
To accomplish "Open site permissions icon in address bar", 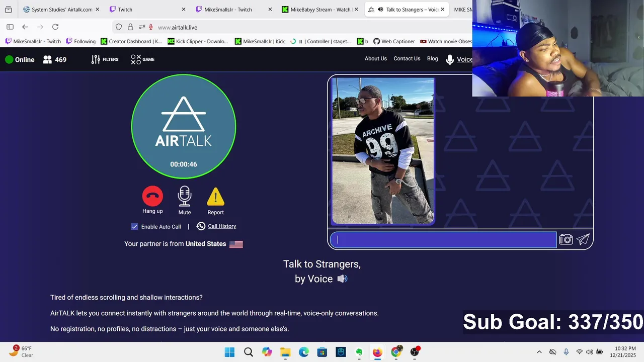I will tap(142, 27).
